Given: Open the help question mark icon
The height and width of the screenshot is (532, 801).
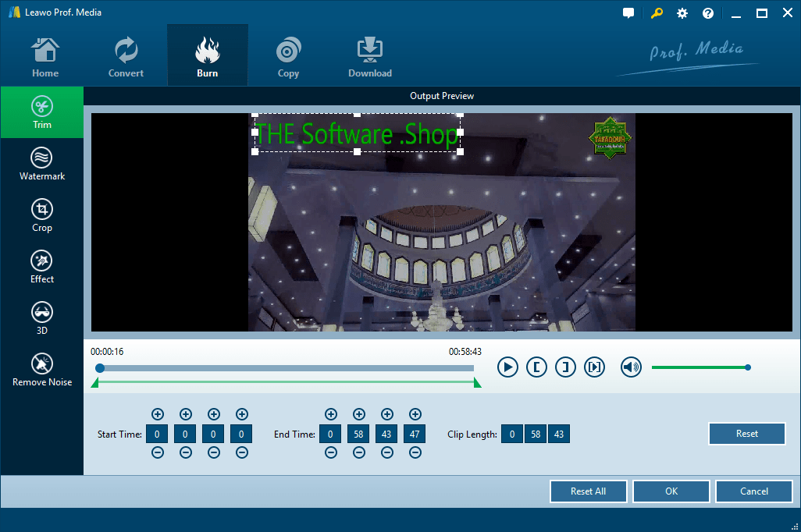Looking at the screenshot, I should pyautogui.click(x=708, y=13).
